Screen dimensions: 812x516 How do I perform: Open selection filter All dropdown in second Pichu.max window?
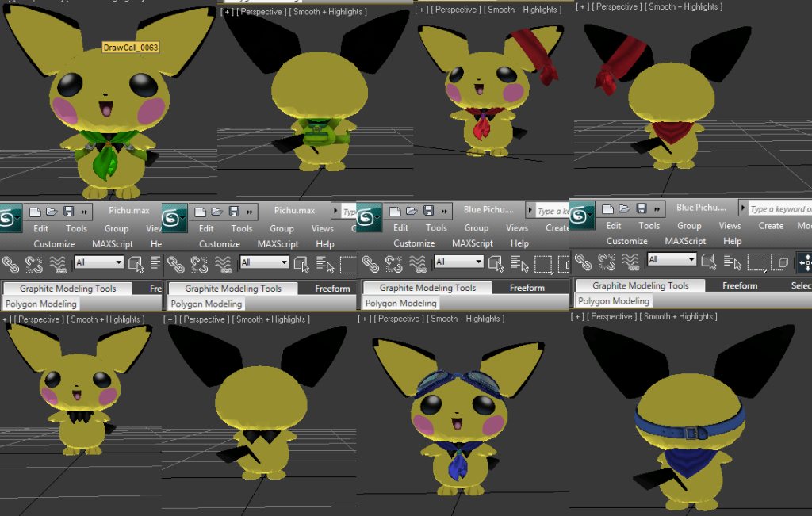pos(265,262)
